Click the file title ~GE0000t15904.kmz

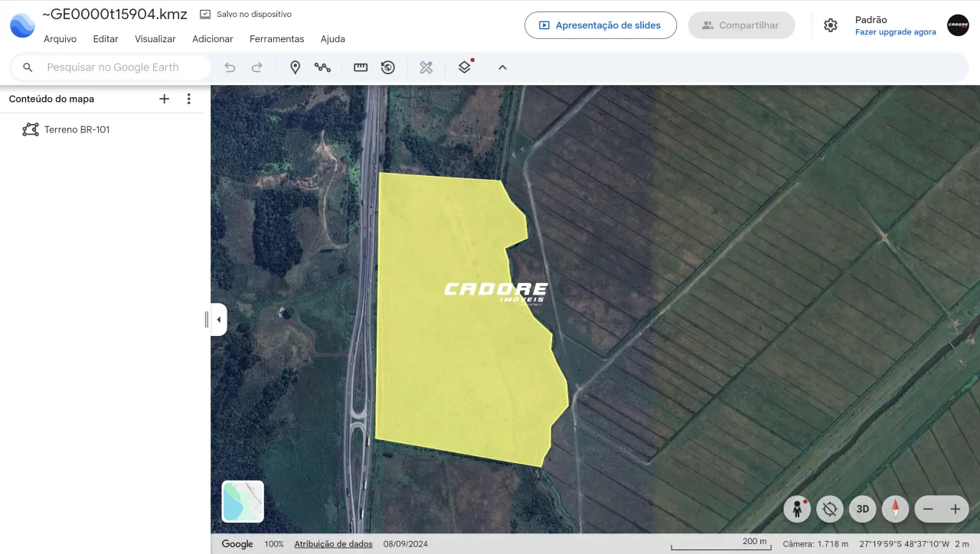coord(115,14)
